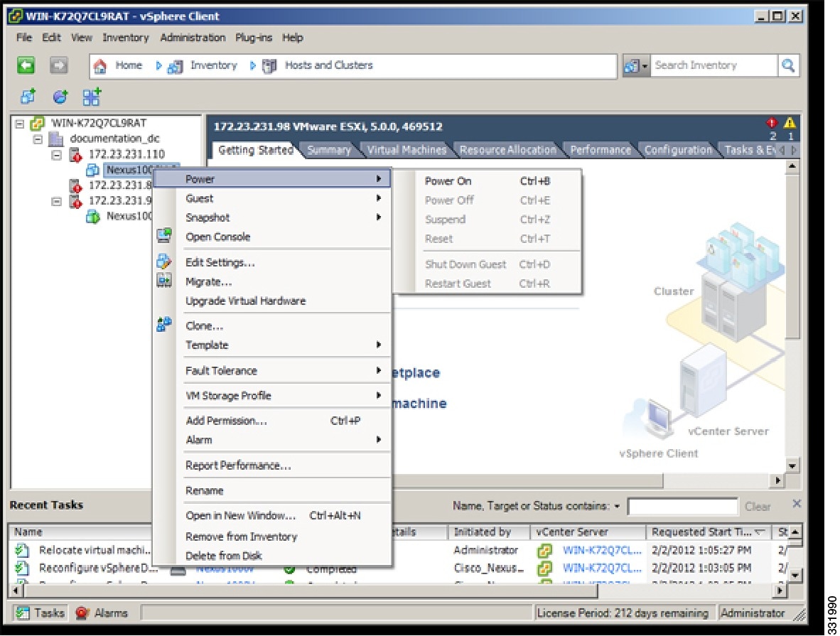Click the search magnifier icon
Screen dimensions: 840x636
788,65
